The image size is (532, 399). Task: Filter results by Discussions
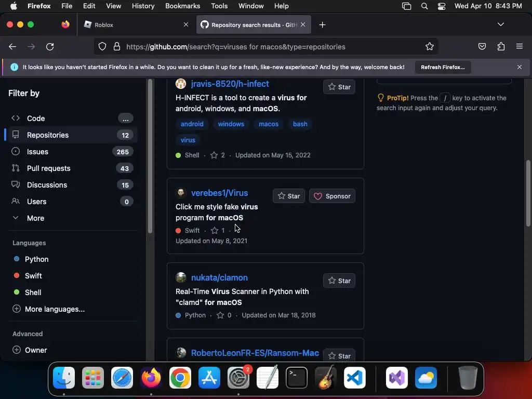pos(72,185)
